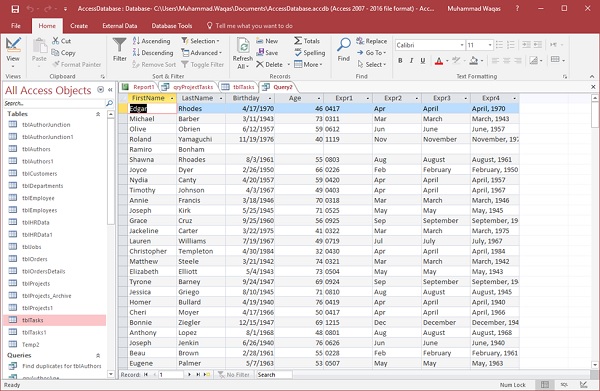Image resolution: width=600 pixels, height=391 pixels.
Task: Open the font name Calibri dropdown
Action: click(461, 45)
